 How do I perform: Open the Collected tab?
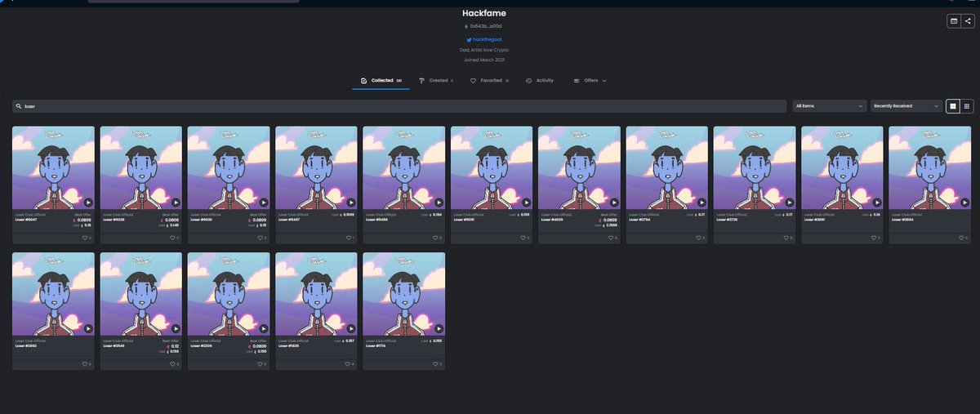coord(381,81)
